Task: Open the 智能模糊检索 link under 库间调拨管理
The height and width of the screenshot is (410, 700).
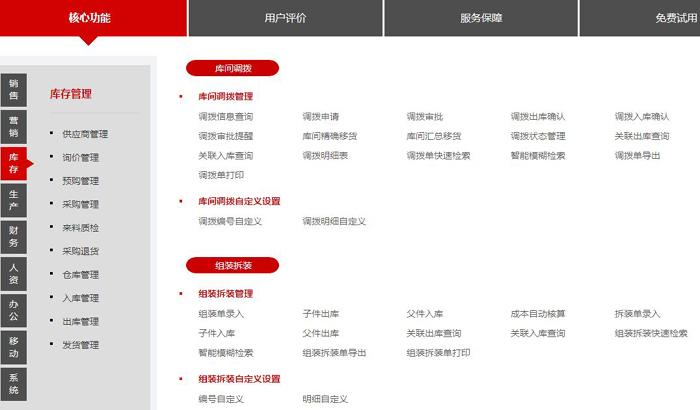Action: (537, 156)
